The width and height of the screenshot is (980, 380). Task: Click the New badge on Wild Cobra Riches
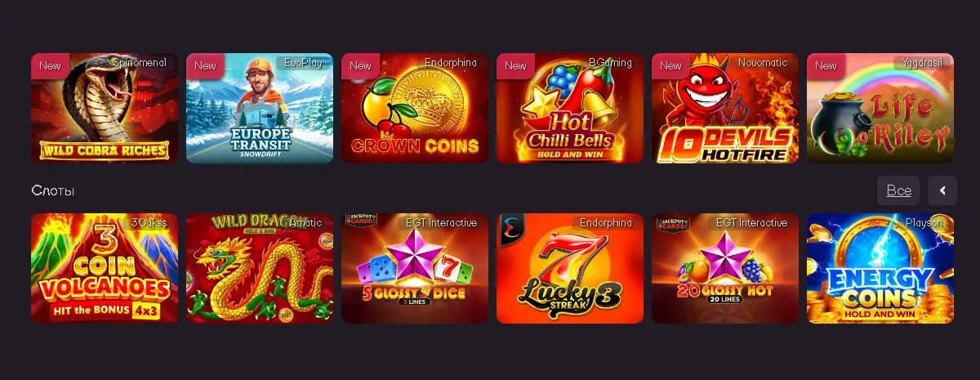click(51, 65)
